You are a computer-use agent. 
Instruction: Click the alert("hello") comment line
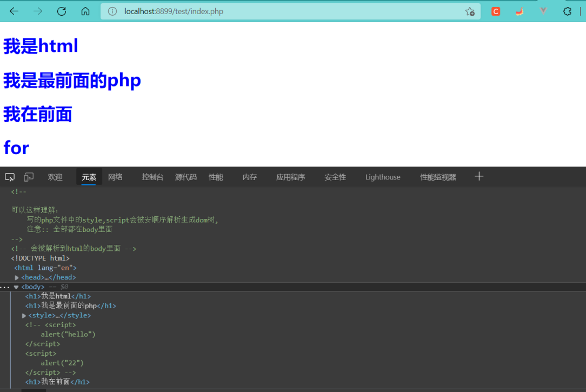tap(69, 334)
